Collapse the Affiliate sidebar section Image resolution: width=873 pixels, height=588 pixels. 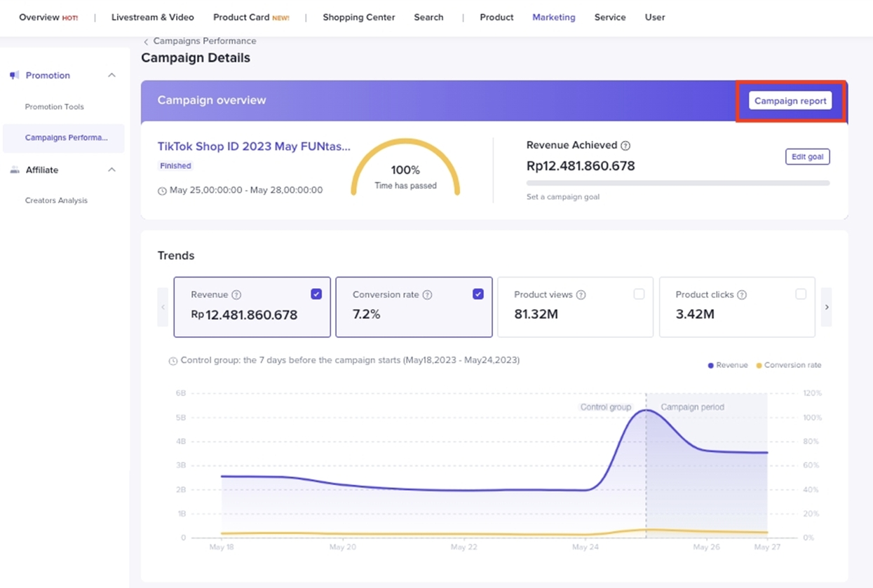111,170
